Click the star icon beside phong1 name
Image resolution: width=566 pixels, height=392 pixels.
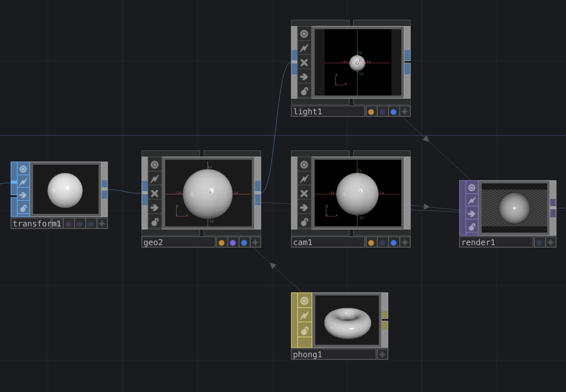pyautogui.click(x=382, y=354)
